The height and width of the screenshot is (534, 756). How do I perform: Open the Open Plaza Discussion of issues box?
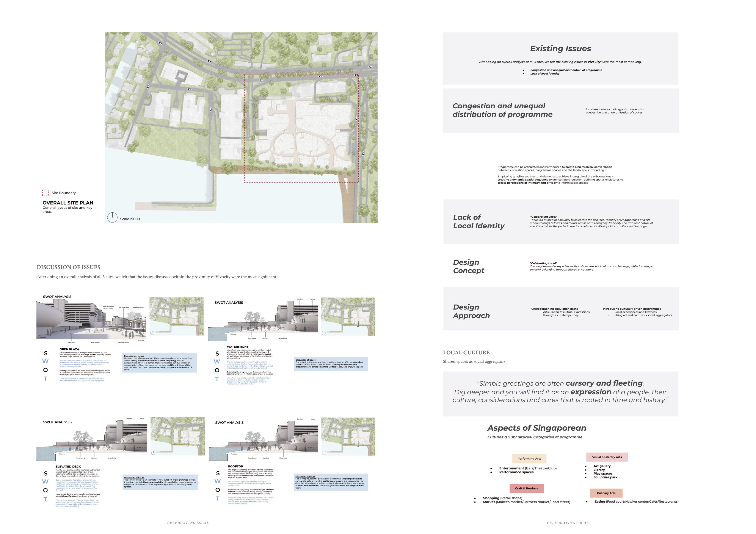click(159, 363)
